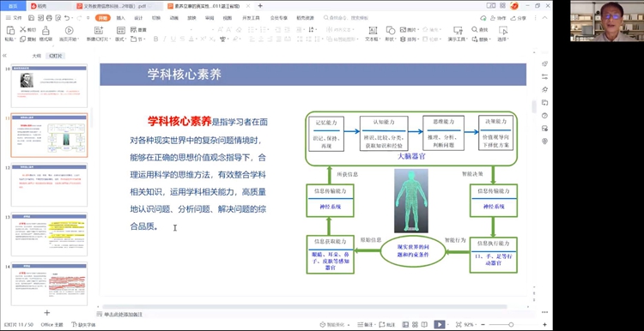Click the zoom slider handle
The height and width of the screenshot is (331, 644).
[511, 324]
